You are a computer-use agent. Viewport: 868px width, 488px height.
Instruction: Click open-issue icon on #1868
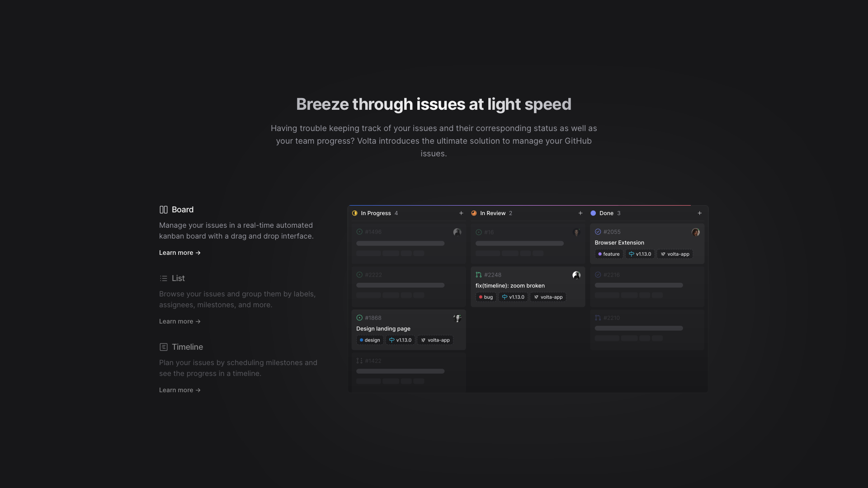[359, 318]
